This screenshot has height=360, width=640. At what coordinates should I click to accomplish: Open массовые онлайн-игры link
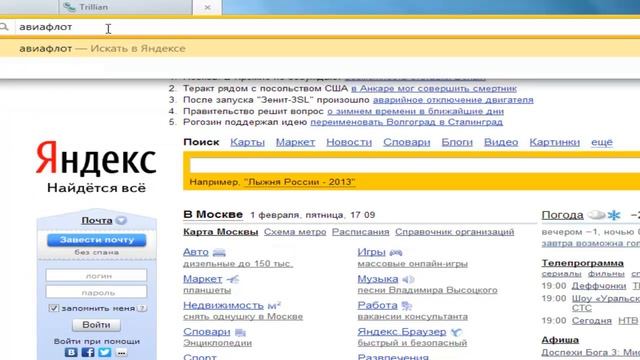point(412,264)
